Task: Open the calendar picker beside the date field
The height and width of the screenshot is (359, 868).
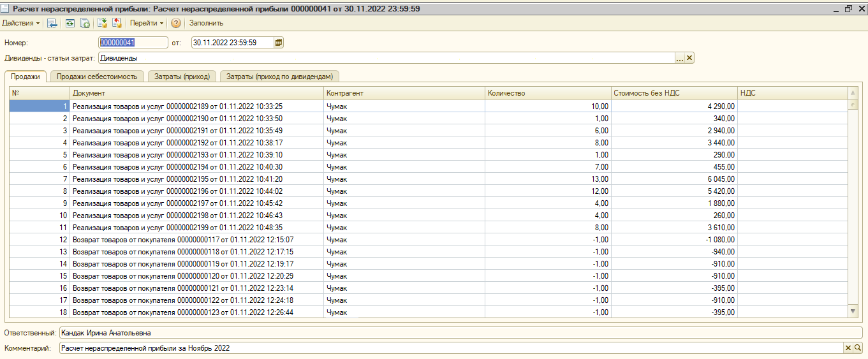Action: pyautogui.click(x=279, y=43)
